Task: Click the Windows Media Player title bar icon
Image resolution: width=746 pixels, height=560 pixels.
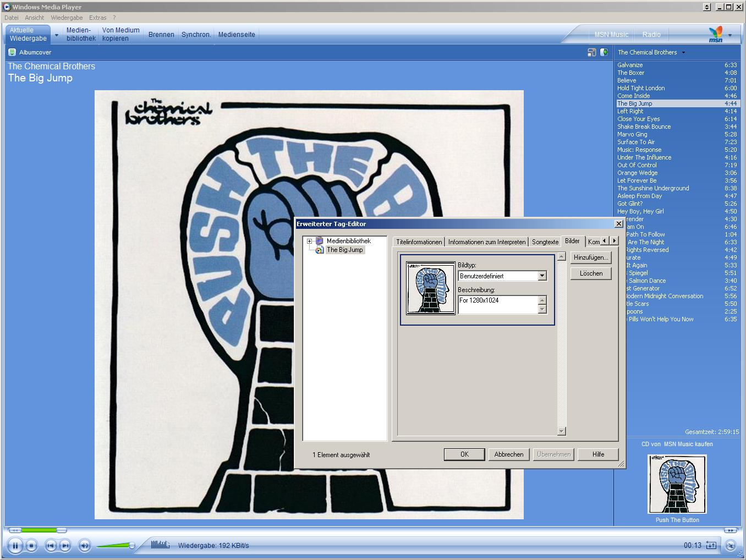Action: coord(7,7)
